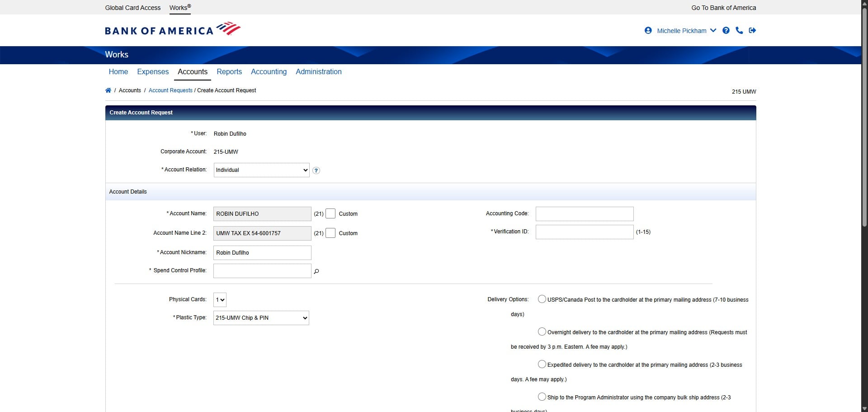Enable Custom for Account Name
The image size is (868, 412).
pos(331,213)
